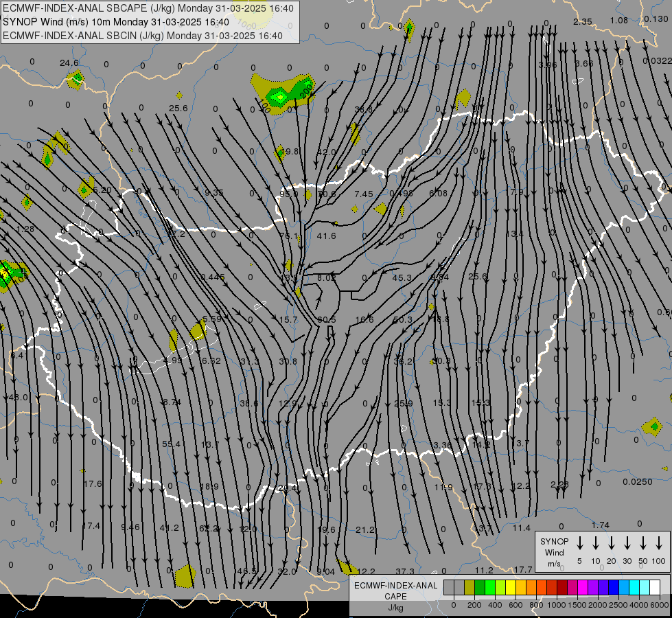Click the map value '76.1'
Viewport: 672px width, 618px height.
point(288,236)
